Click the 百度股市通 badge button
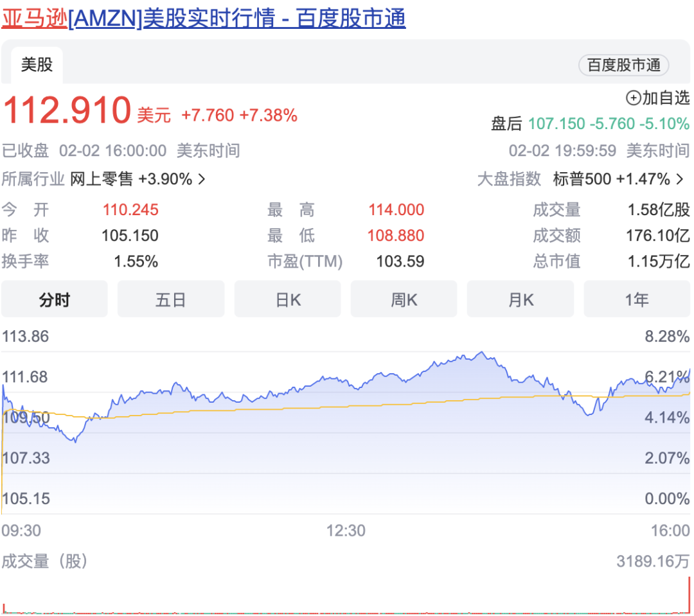 (x=623, y=65)
